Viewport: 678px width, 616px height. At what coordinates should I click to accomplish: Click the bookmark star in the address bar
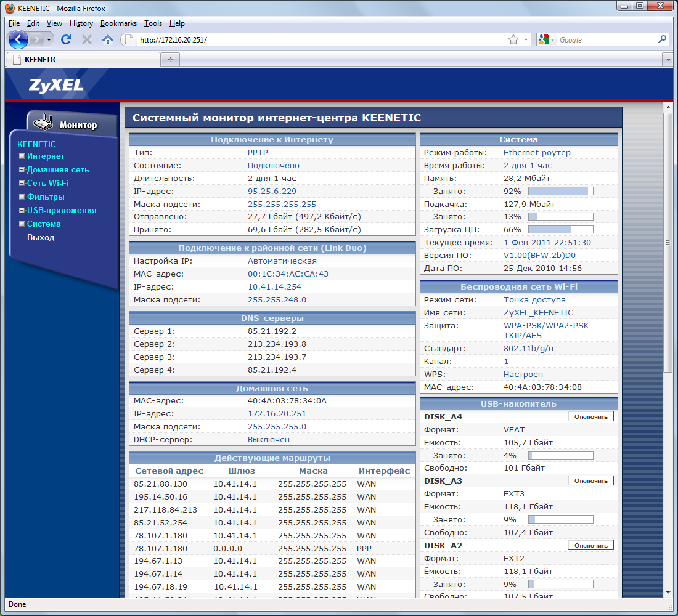point(513,39)
